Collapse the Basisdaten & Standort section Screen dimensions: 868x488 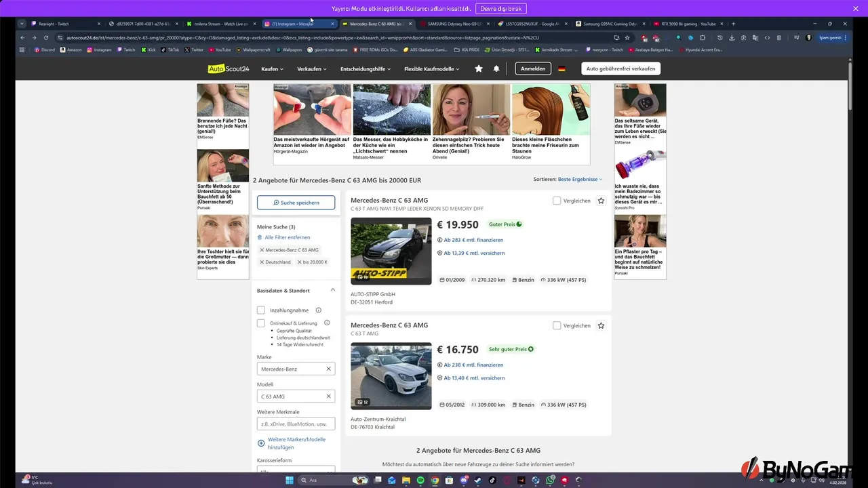point(332,290)
